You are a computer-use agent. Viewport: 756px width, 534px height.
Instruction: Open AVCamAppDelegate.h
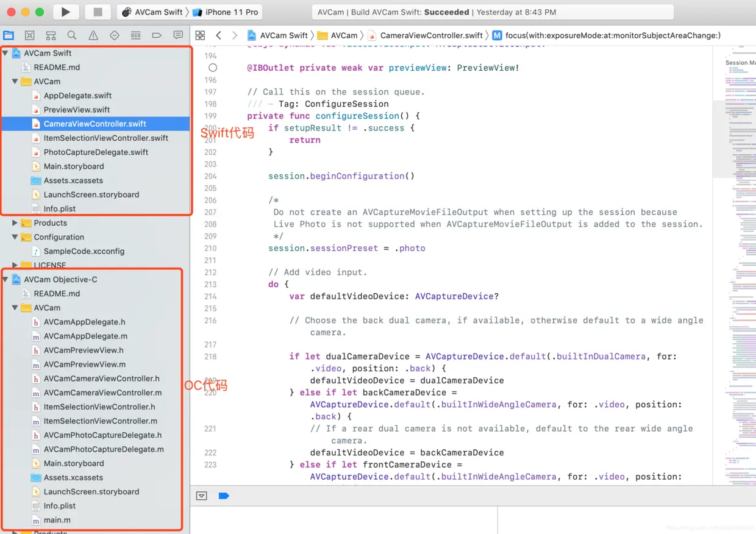(x=85, y=322)
